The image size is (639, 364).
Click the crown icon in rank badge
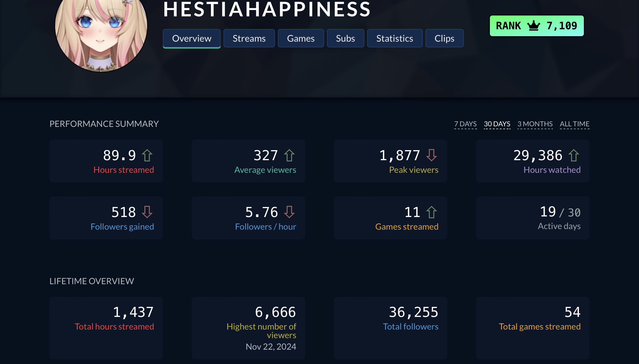(534, 26)
